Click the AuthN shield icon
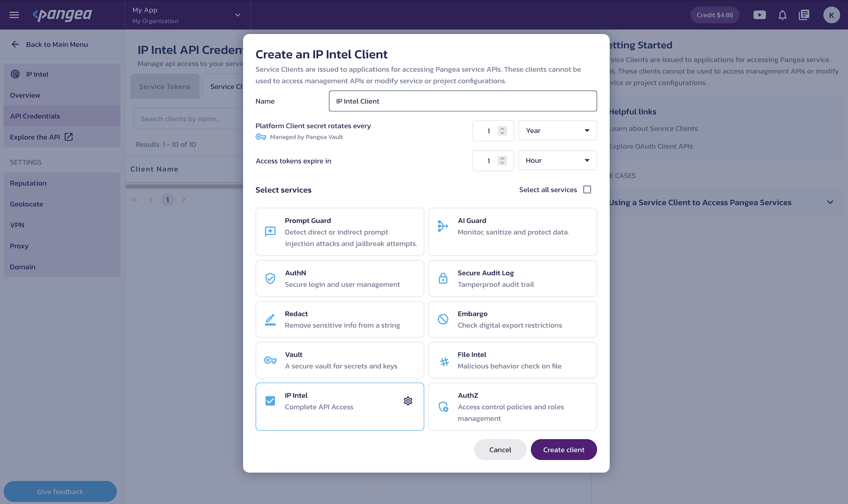The width and height of the screenshot is (848, 504). point(270,278)
